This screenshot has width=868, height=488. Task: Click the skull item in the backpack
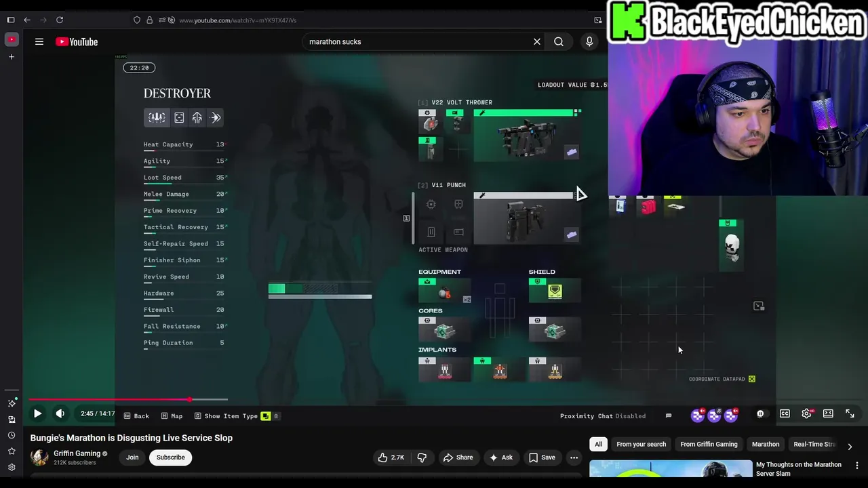[x=731, y=245]
